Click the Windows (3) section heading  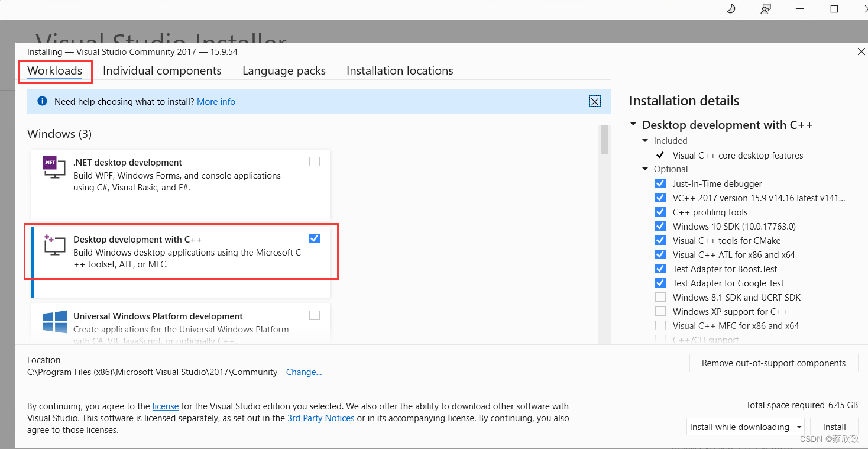click(x=60, y=134)
